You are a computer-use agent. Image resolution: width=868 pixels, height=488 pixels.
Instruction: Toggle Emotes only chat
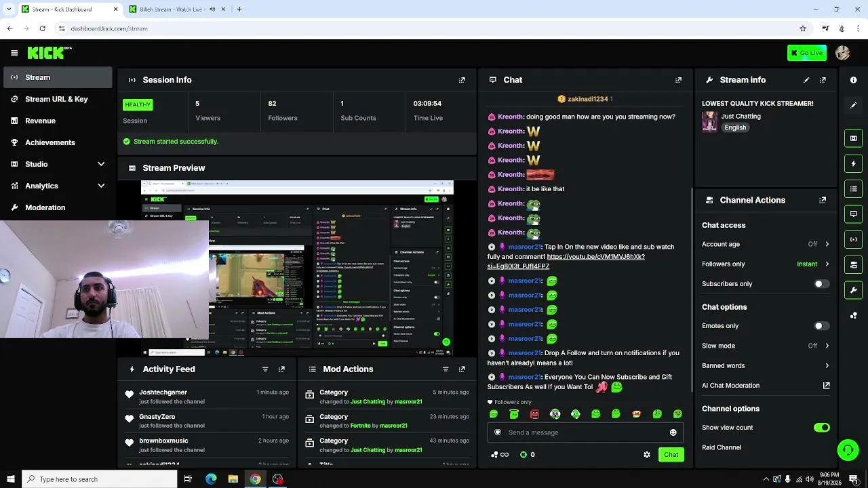click(x=821, y=326)
